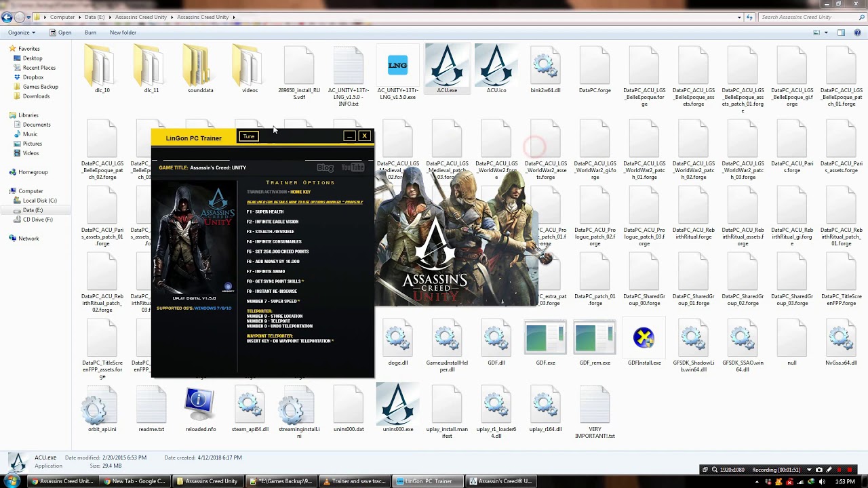
Task: Open Downloads in sidebar
Action: click(36, 96)
